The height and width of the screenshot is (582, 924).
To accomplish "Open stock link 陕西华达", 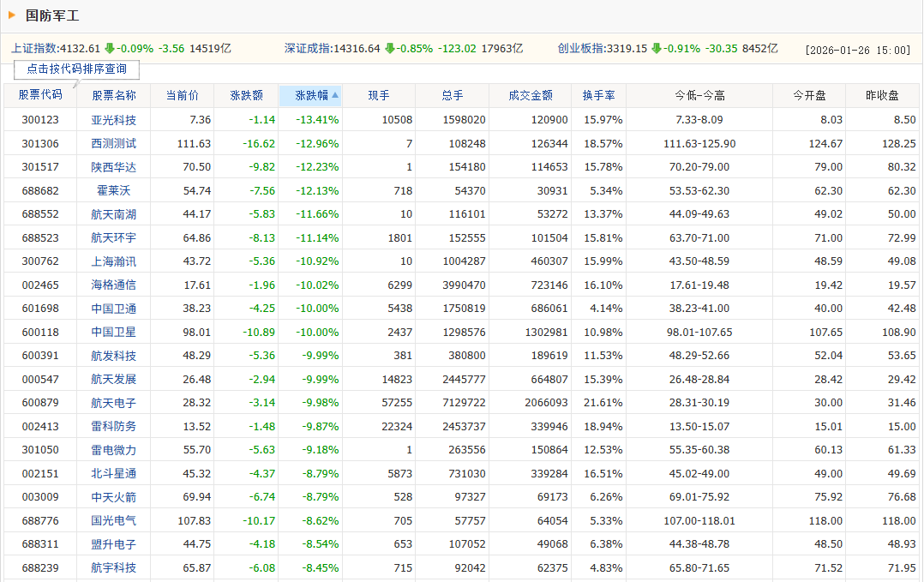I will (x=114, y=166).
